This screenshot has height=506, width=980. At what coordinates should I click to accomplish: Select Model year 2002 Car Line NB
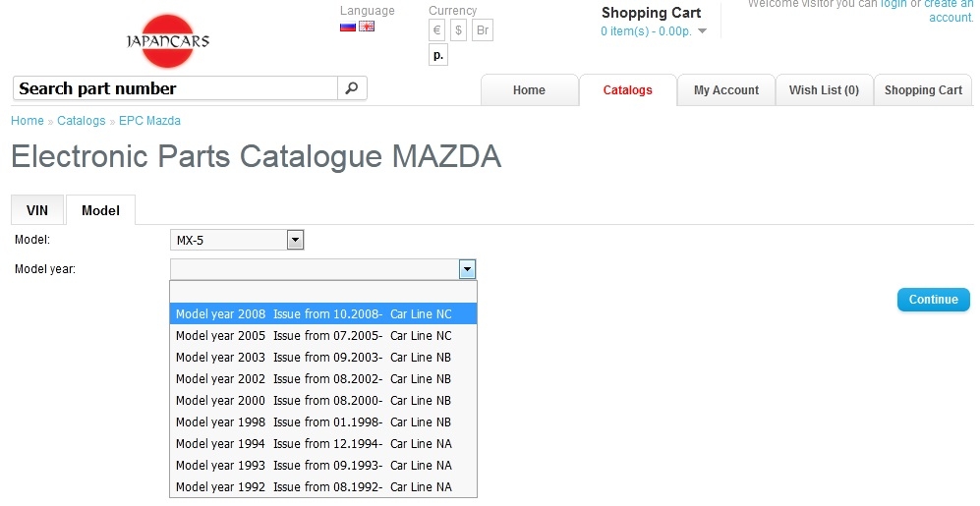pyautogui.click(x=323, y=378)
